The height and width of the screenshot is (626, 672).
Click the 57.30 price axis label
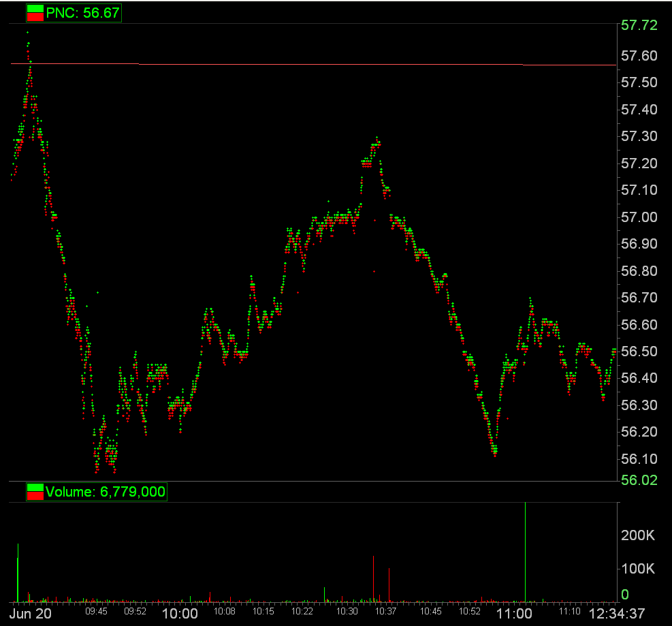pos(639,136)
